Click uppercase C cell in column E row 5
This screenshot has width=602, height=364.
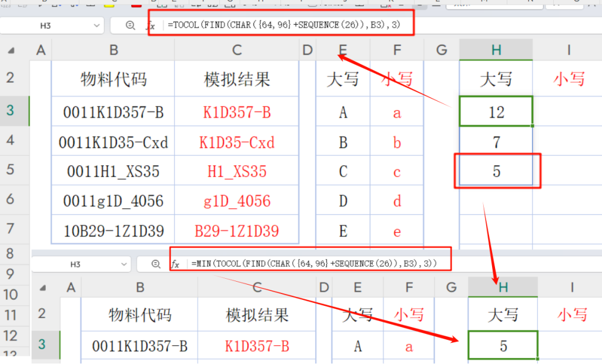point(343,171)
